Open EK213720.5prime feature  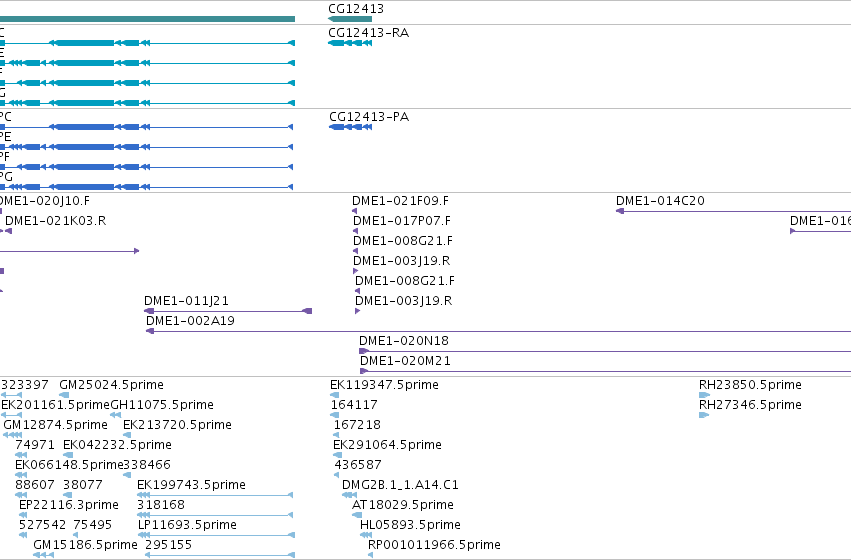point(127,435)
